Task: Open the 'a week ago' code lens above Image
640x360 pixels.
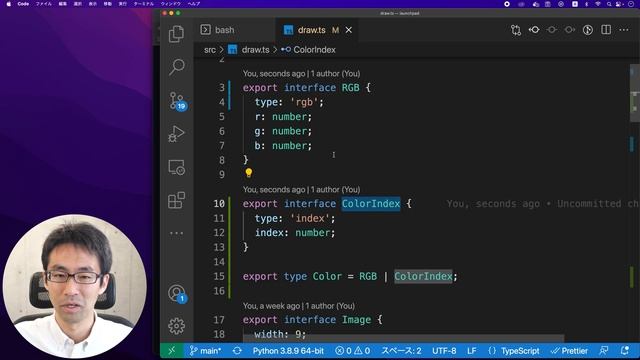Action: tap(299, 306)
